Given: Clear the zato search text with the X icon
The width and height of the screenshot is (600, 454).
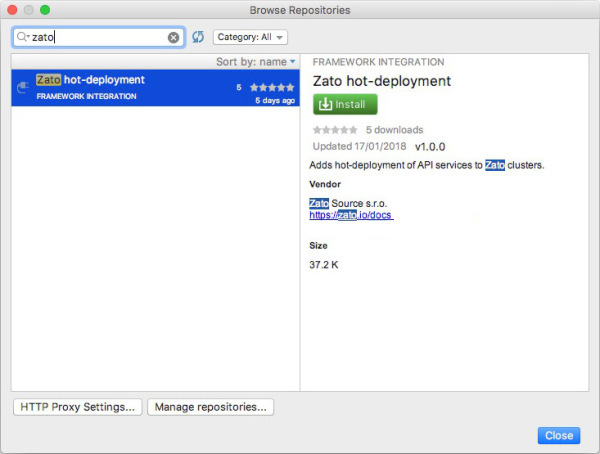Looking at the screenshot, I should coord(173,37).
